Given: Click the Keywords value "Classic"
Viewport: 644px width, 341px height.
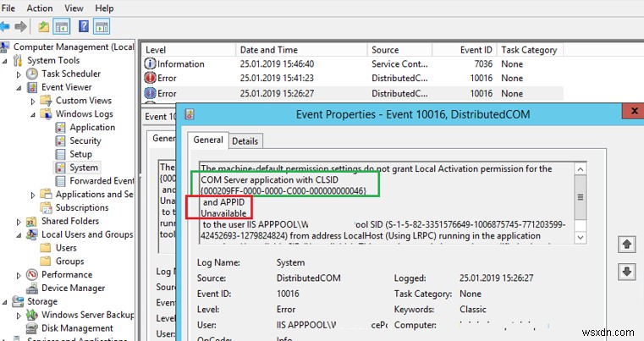Looking at the screenshot, I should pyautogui.click(x=473, y=310).
